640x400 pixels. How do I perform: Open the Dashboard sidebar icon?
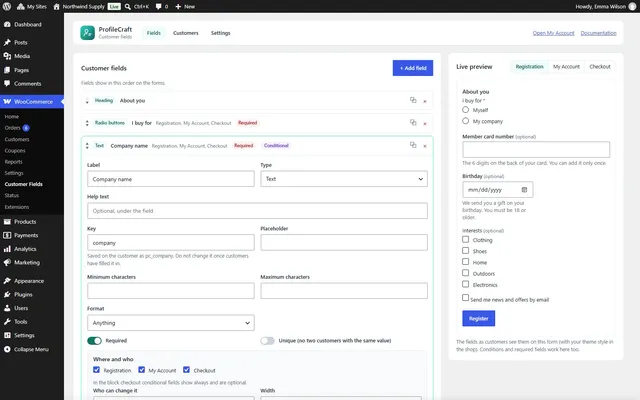pos(7,24)
